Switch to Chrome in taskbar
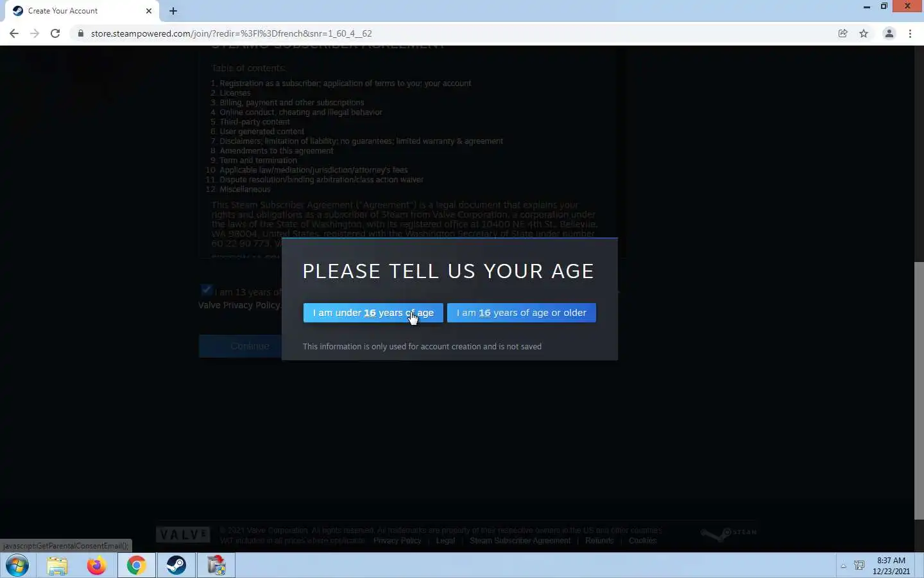Screen dimensions: 924x578 [x=136, y=566]
